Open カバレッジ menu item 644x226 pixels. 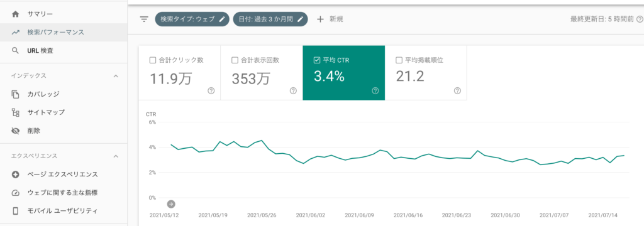pyautogui.click(x=64, y=94)
